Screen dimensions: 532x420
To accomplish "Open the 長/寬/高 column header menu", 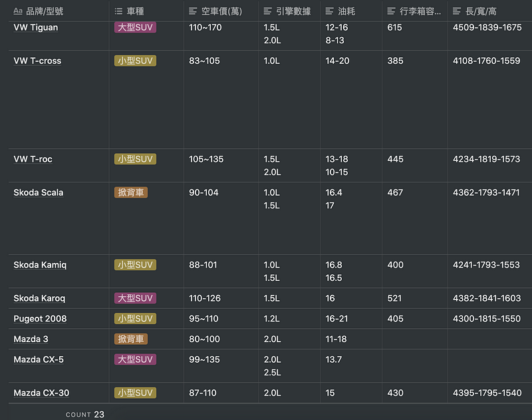I will click(x=490, y=11).
